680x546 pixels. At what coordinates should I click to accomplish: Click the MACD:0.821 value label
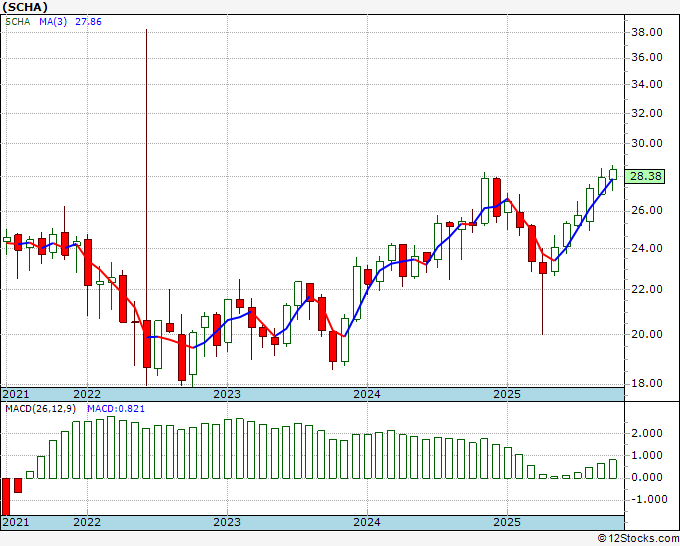(x=116, y=409)
